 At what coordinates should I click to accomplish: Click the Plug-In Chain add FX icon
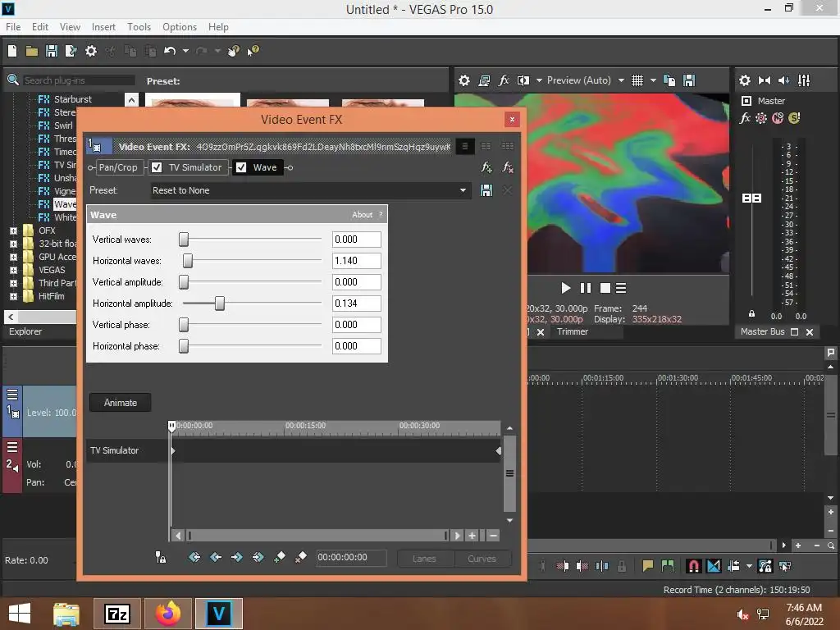[x=486, y=167]
